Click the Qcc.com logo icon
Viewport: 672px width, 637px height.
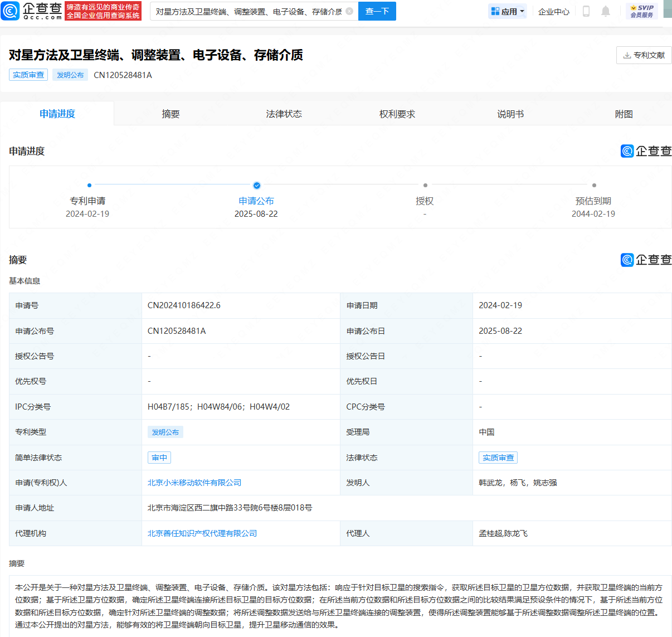[x=11, y=11]
